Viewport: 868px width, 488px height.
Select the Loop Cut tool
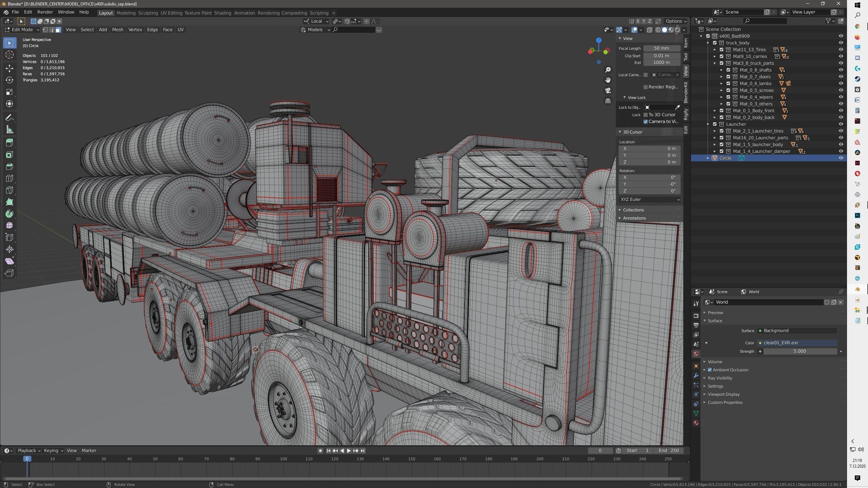(x=9, y=178)
